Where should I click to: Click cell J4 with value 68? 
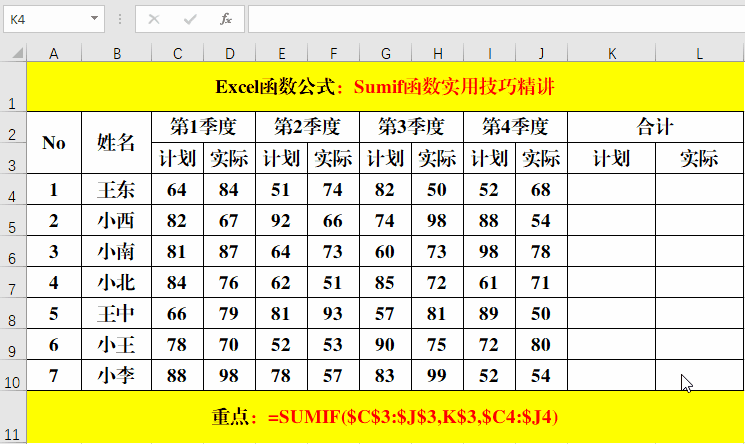(541, 189)
